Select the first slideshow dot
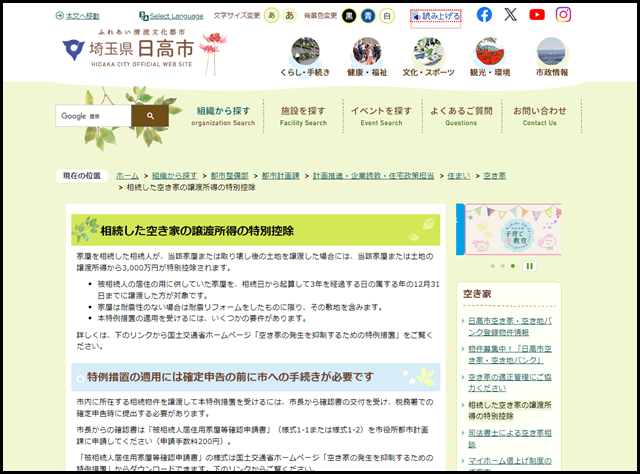 click(x=493, y=266)
